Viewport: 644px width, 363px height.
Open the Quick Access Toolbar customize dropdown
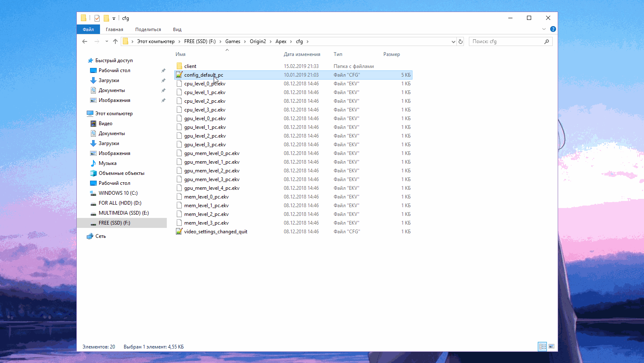114,19
